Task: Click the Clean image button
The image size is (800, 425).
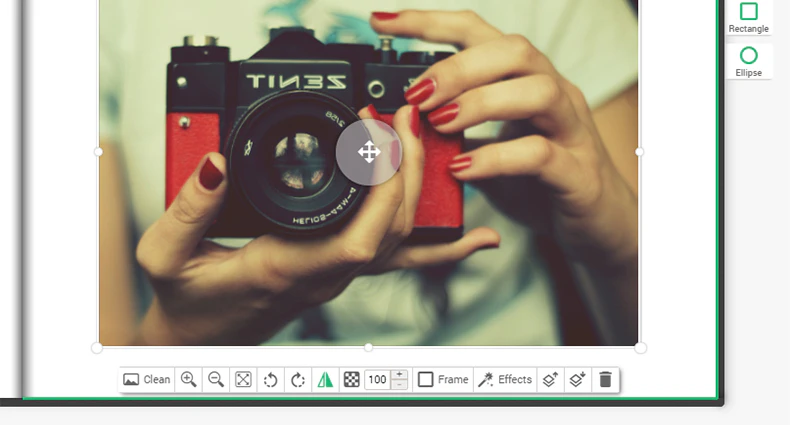Action: [147, 380]
